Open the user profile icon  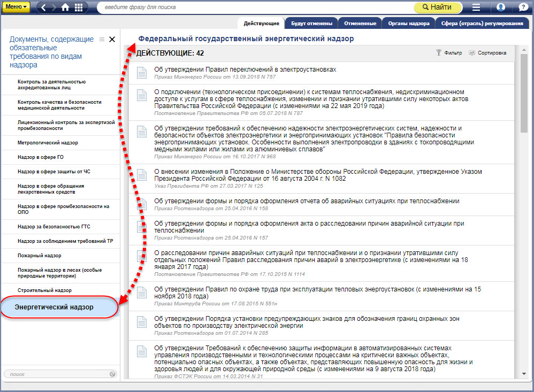[x=501, y=7]
